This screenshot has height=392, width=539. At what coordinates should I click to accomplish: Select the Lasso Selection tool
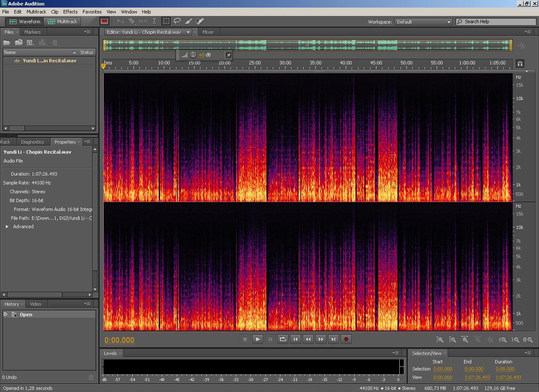pyautogui.click(x=177, y=21)
